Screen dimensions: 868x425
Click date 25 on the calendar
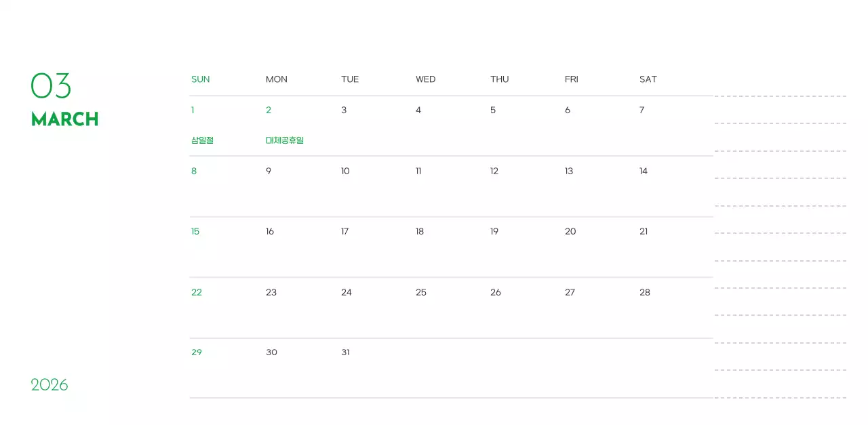tap(421, 292)
